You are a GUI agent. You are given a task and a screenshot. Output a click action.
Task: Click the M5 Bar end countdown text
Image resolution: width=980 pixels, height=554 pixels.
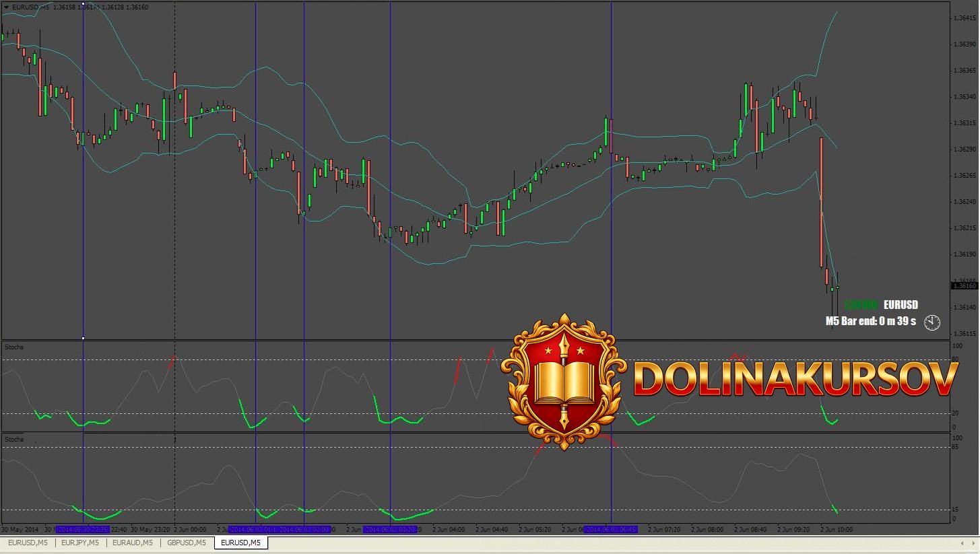click(870, 322)
